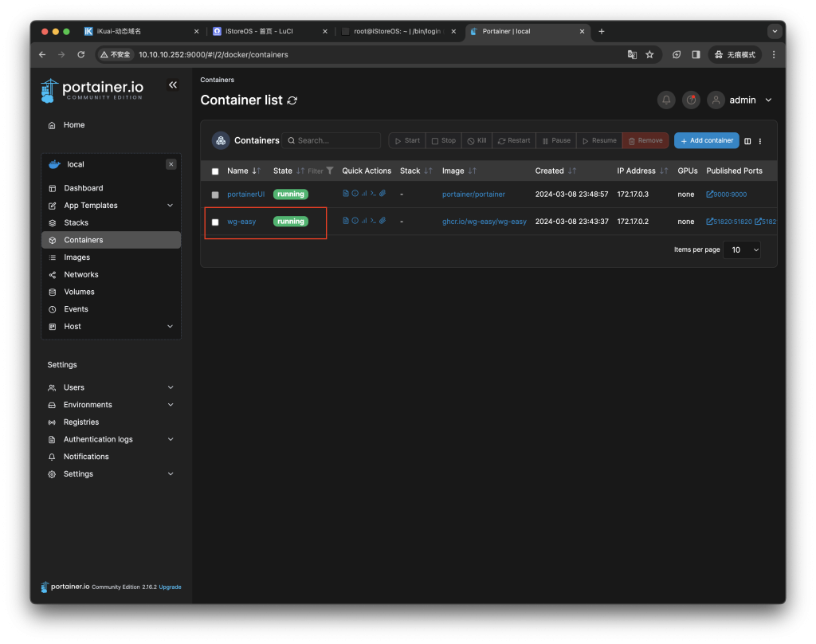Click the Add container button
The height and width of the screenshot is (644, 816).
707,140
